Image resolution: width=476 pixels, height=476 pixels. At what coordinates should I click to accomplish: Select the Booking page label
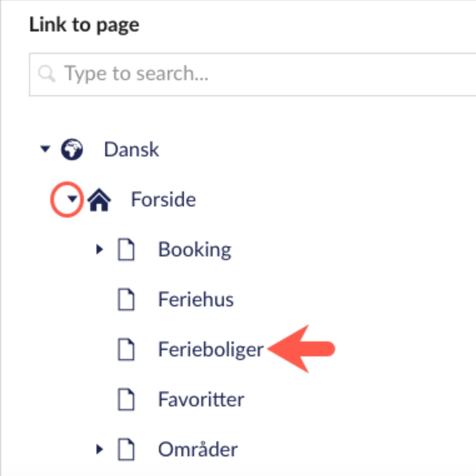tap(195, 250)
